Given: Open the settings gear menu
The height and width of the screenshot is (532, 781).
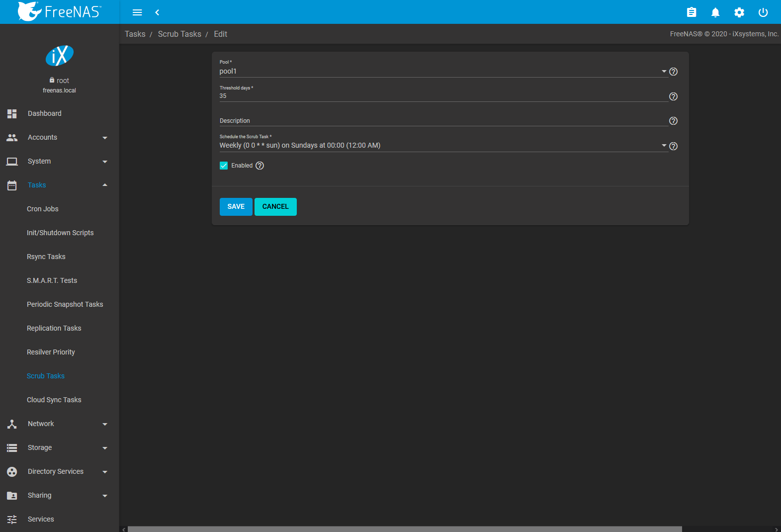Looking at the screenshot, I should coord(739,12).
